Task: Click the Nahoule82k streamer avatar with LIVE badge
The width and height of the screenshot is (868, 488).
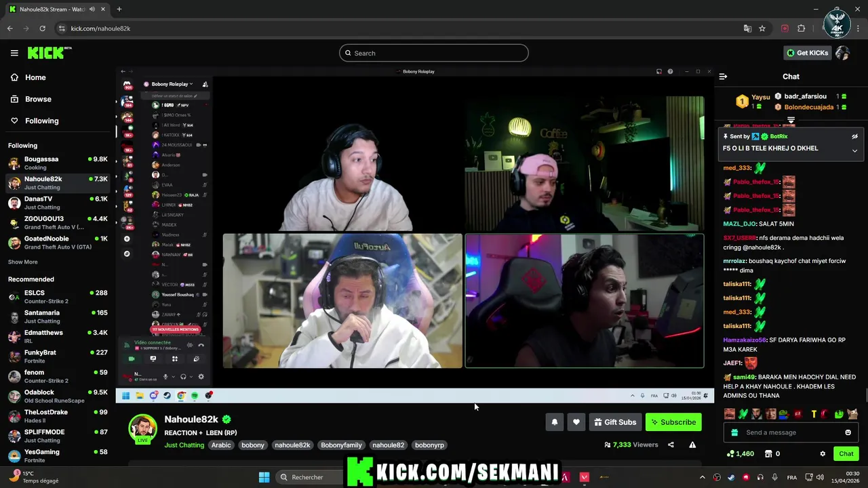Action: pos(143,429)
